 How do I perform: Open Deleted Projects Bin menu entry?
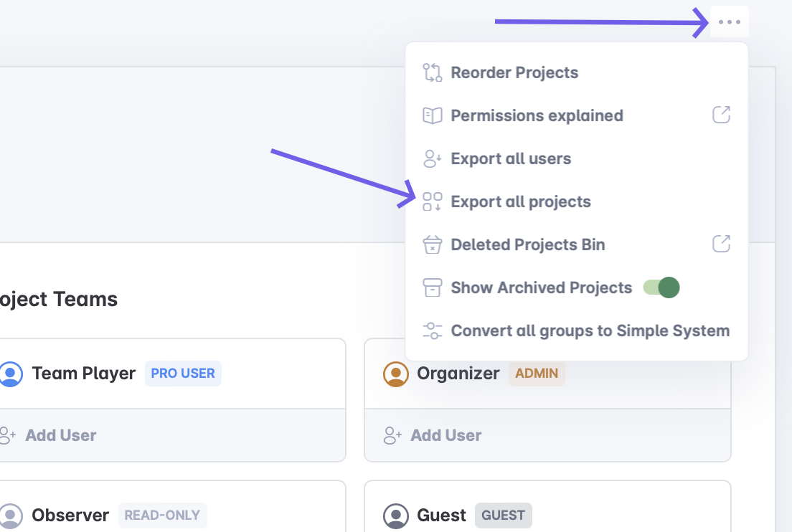527,244
